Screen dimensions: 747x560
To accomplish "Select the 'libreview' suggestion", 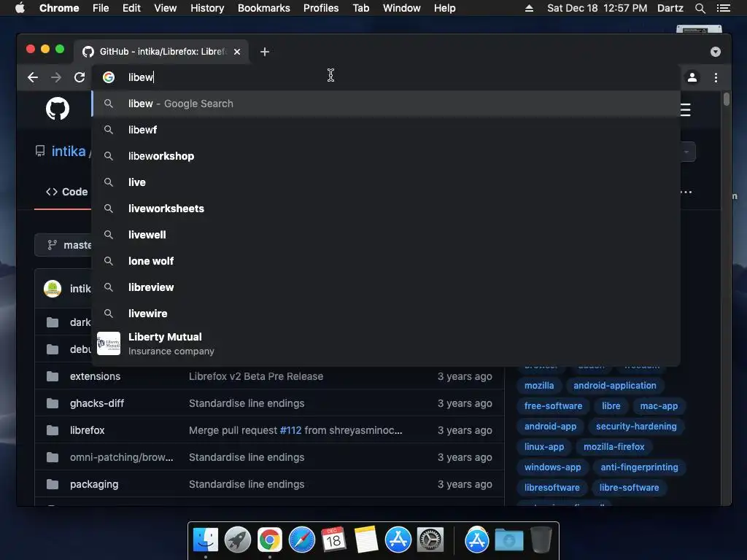I will pyautogui.click(x=386, y=287).
